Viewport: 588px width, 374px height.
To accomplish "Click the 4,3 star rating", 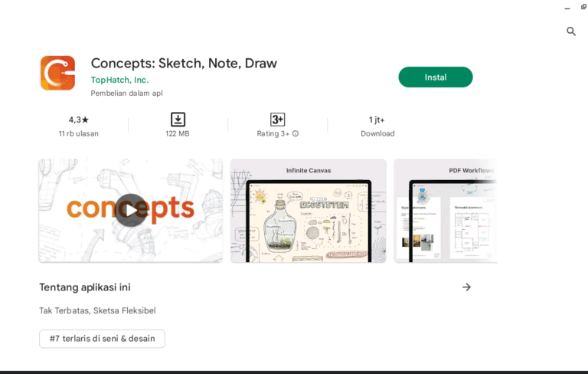I will [78, 120].
